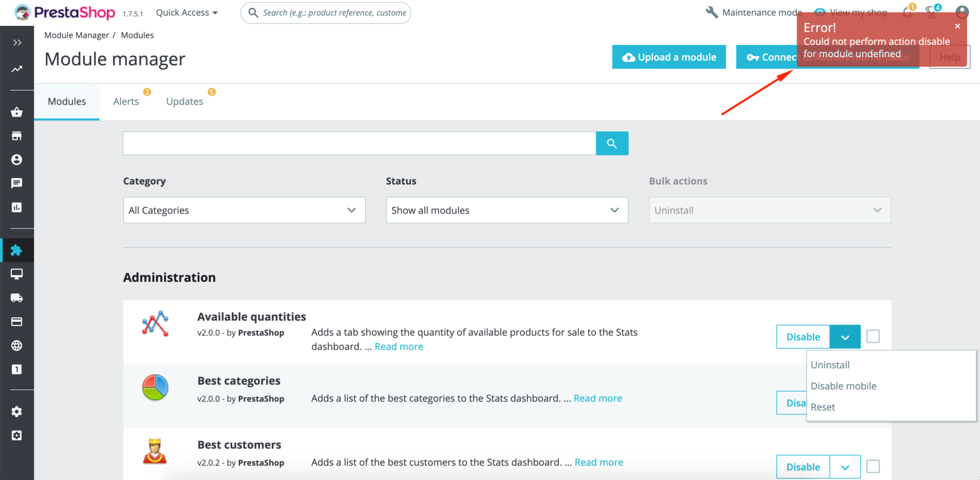
Task: Open the Show all modules status dropdown
Action: point(507,210)
